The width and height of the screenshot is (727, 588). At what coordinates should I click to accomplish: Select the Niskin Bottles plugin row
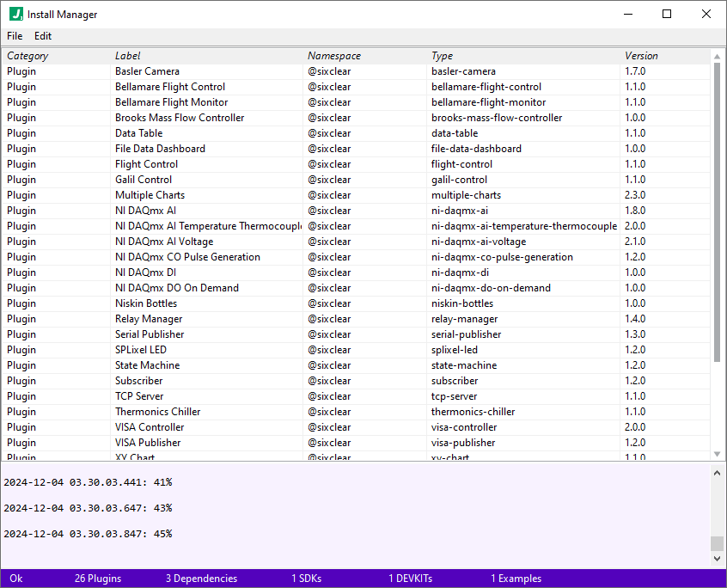(x=258, y=303)
